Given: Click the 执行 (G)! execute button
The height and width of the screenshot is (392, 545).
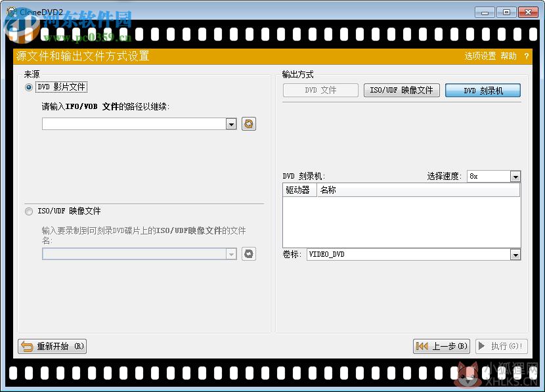Looking at the screenshot, I should [502, 346].
